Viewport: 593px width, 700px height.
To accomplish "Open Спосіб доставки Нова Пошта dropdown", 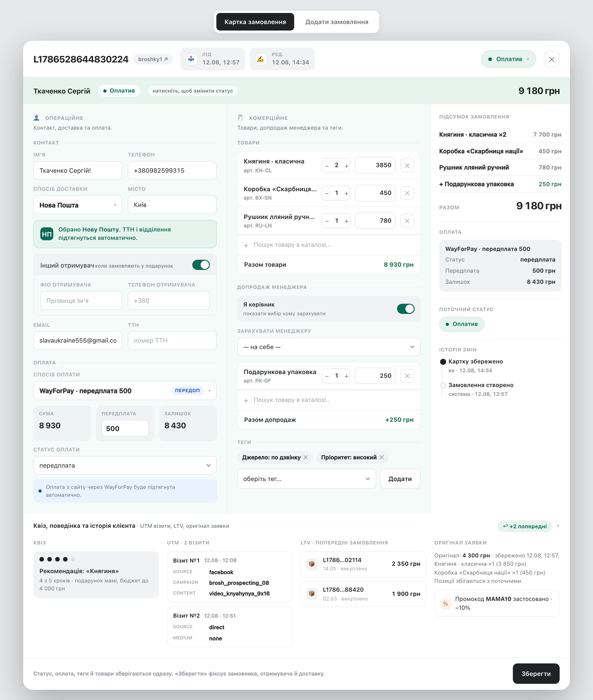I will pos(78,205).
